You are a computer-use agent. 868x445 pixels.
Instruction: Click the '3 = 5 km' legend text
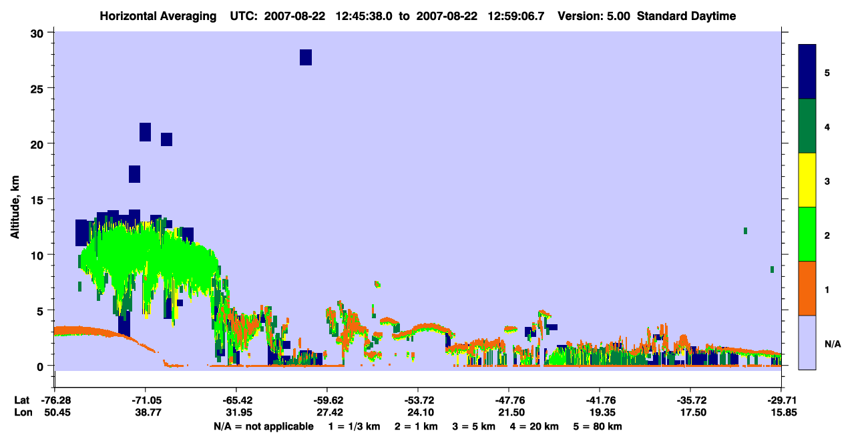click(x=475, y=426)
